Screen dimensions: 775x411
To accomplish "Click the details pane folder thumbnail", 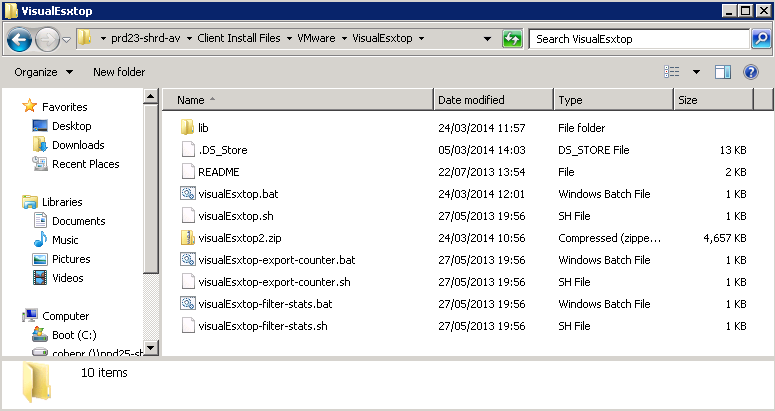I will [x=36, y=382].
